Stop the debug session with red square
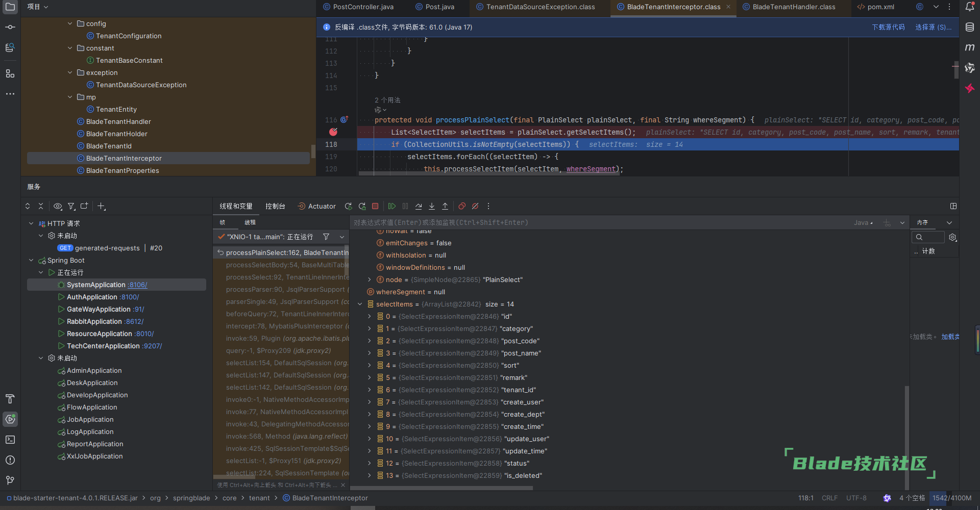Screen dimensions: 980x510 (x=375, y=206)
